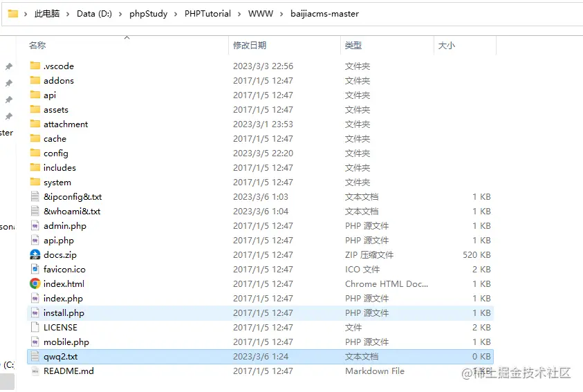This screenshot has width=583, height=392.
Task: Select the docs.zip file name
Action: [60, 254]
